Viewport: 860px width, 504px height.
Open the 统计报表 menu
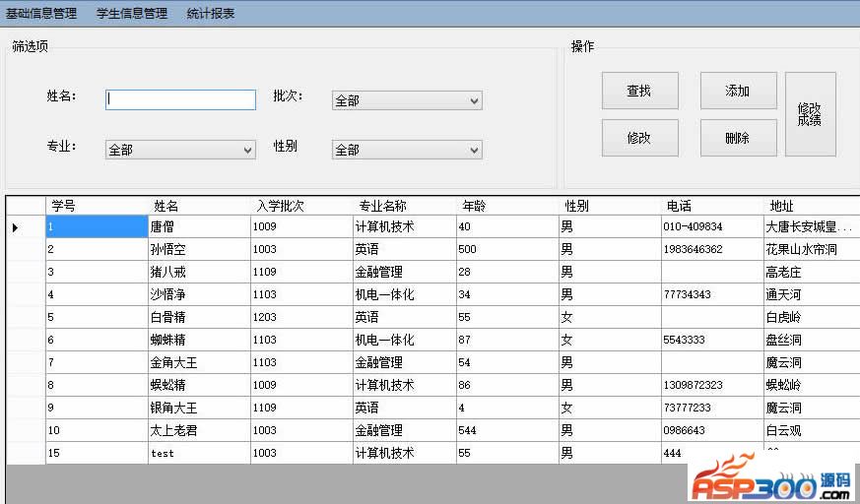coord(211,14)
